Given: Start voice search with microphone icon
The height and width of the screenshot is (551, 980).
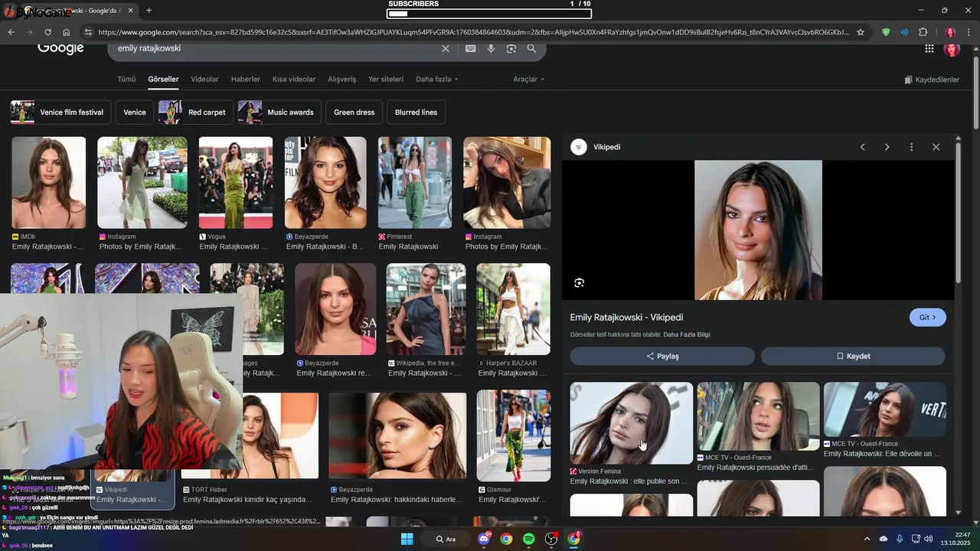Looking at the screenshot, I should [491, 48].
